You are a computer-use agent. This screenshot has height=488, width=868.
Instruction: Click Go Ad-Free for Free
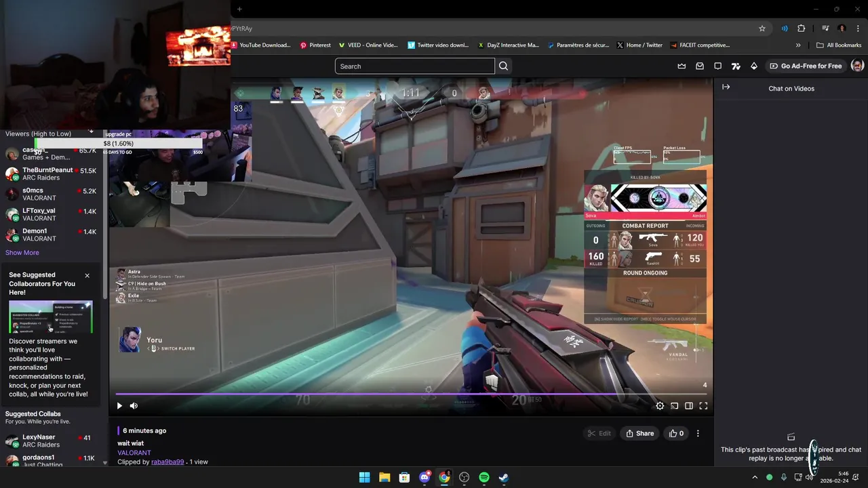coord(806,66)
